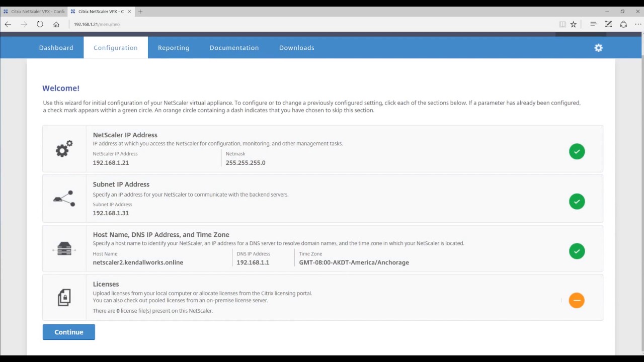Click the address bar URL field
Screen dimensions: 644x362
click(312, 24)
